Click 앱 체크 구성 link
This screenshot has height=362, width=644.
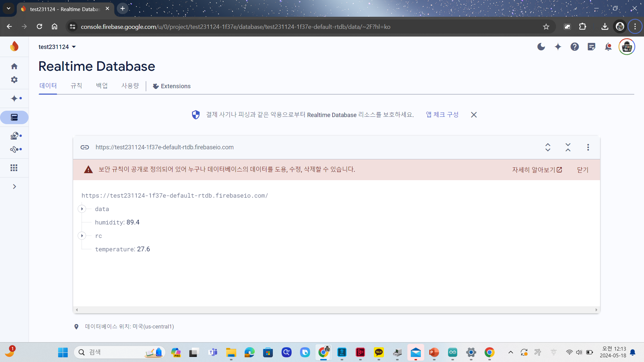click(x=442, y=115)
